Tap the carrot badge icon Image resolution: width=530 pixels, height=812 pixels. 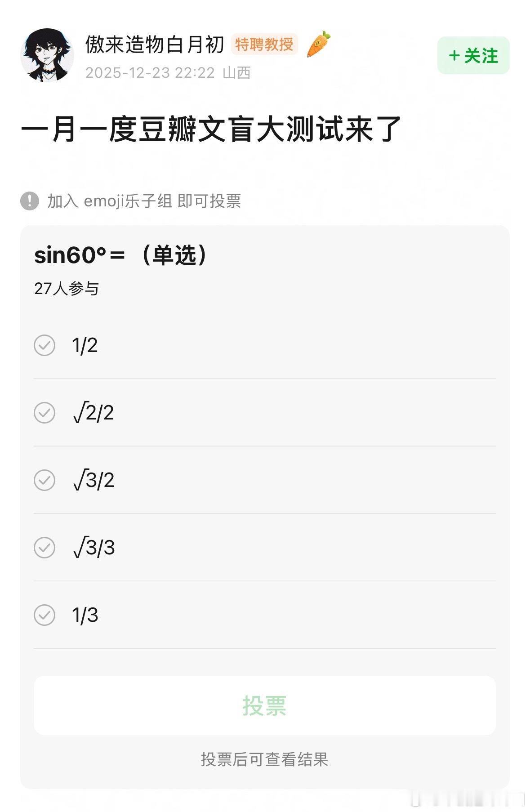click(318, 44)
